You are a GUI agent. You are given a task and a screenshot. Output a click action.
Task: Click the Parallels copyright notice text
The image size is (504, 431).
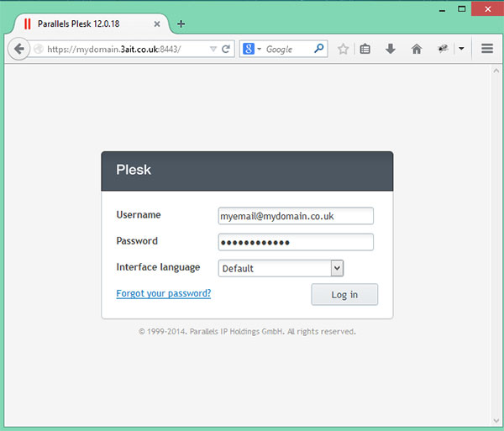click(247, 331)
